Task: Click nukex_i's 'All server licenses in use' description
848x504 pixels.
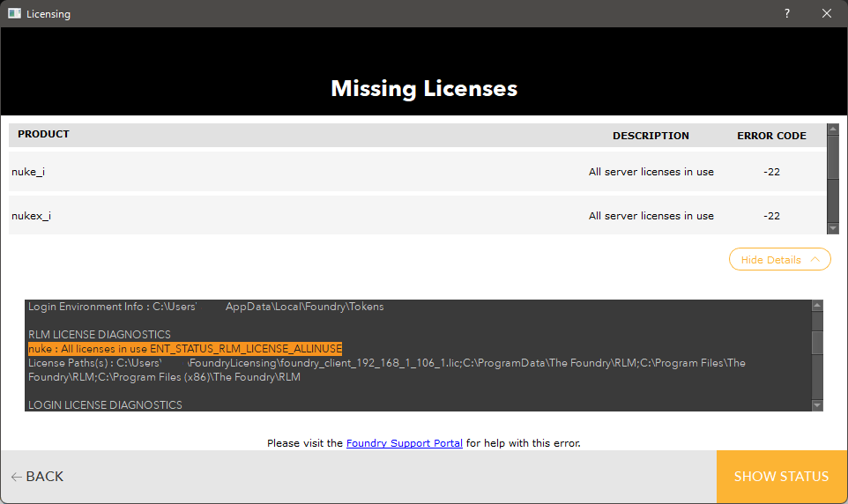Action: (x=651, y=216)
